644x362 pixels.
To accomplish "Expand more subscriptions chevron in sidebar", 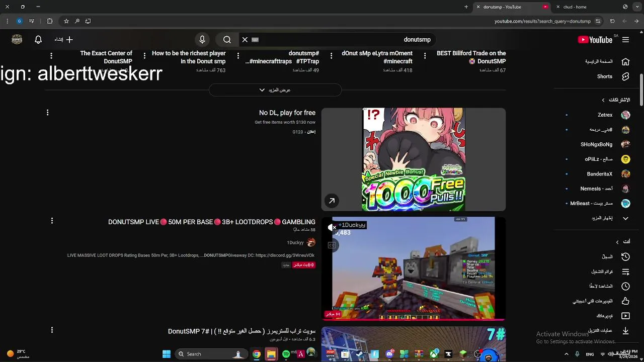I will coord(625,218).
